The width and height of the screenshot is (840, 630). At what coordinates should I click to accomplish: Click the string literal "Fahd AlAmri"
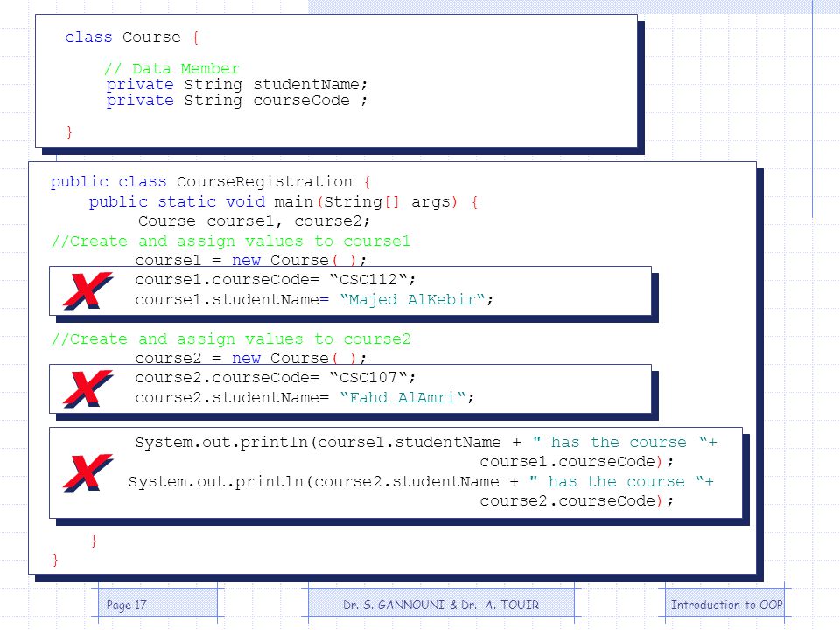402,397
